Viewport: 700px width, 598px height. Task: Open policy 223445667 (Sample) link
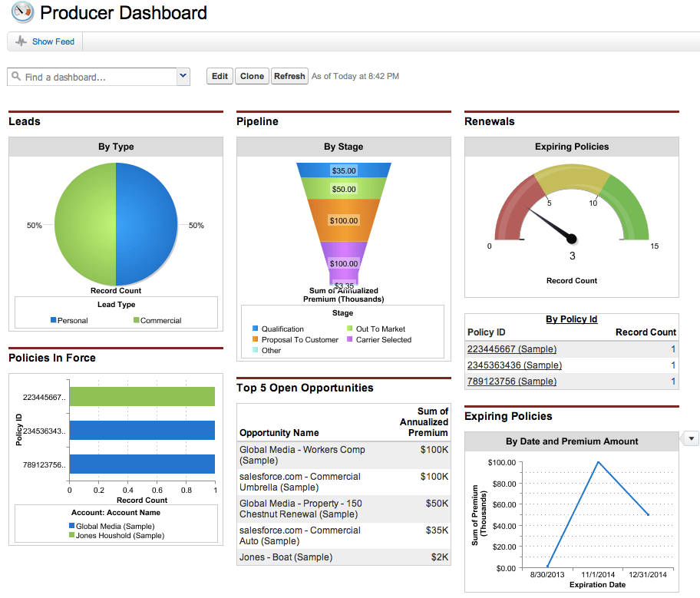click(512, 349)
